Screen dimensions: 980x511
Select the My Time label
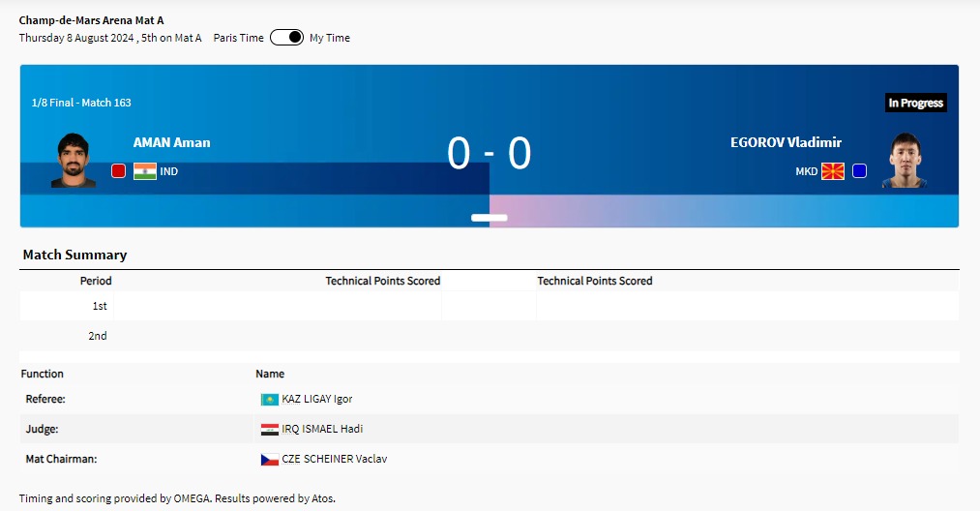pyautogui.click(x=330, y=38)
